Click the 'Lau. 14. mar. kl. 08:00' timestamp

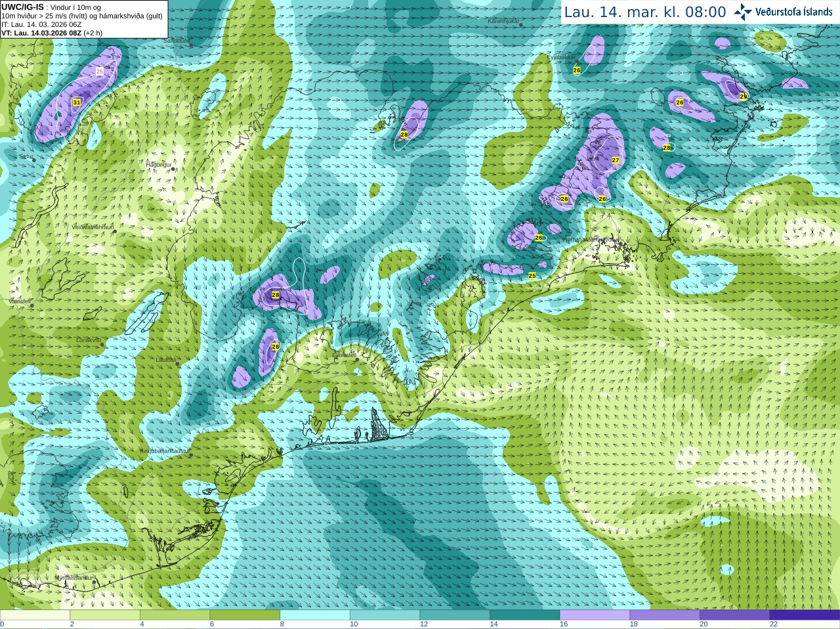(645, 12)
